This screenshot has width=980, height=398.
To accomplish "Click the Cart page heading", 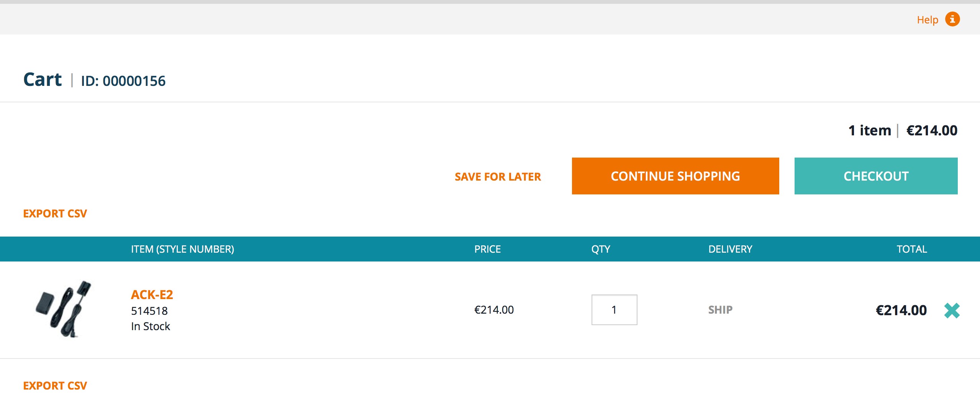I will click(x=43, y=80).
